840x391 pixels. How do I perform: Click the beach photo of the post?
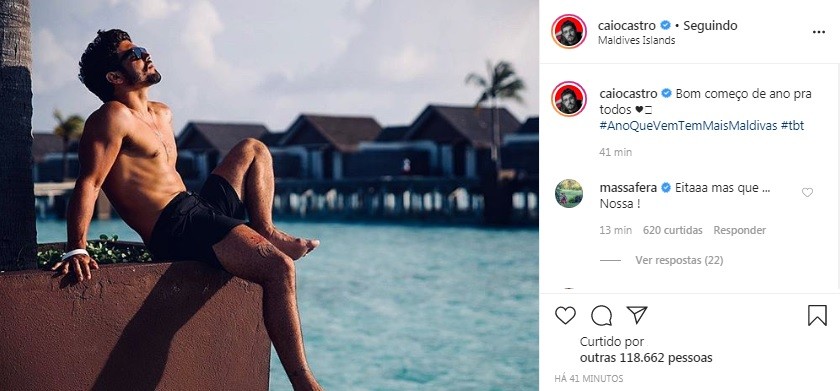[x=269, y=196]
